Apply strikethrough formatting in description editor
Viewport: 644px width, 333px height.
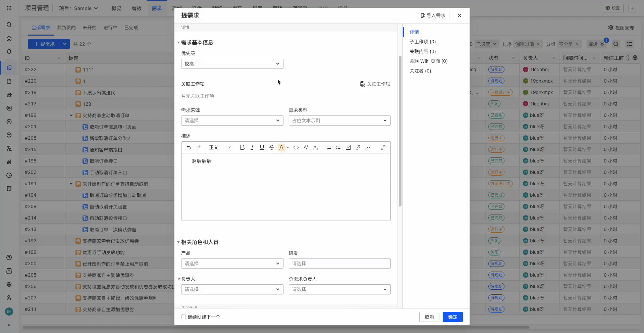(x=271, y=147)
